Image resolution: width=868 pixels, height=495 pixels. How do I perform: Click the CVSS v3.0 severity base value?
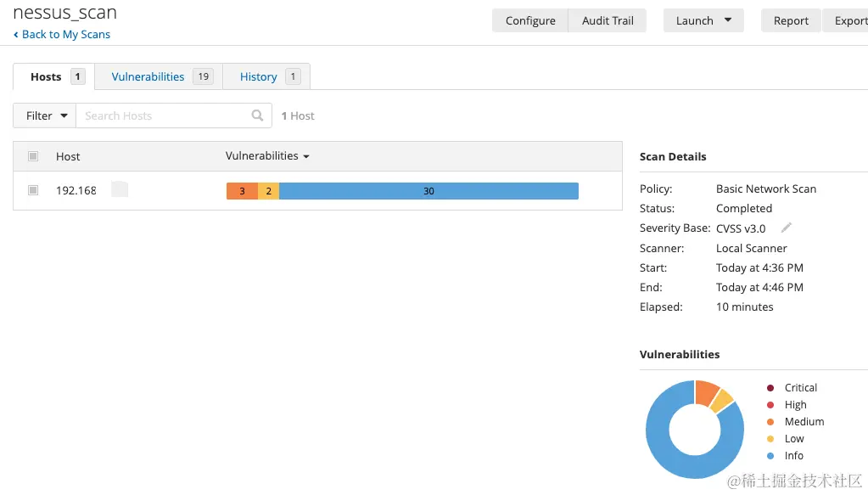click(x=741, y=228)
